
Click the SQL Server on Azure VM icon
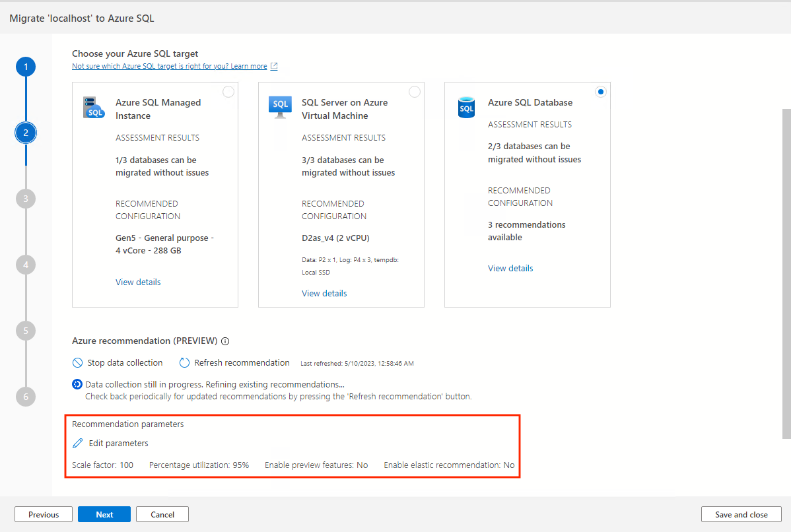coord(280,107)
